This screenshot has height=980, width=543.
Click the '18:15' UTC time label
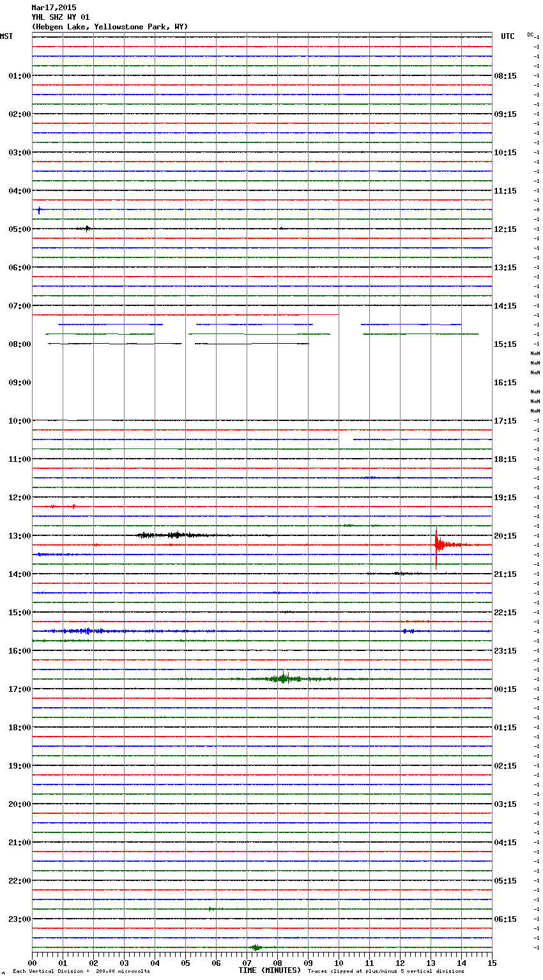coord(505,459)
